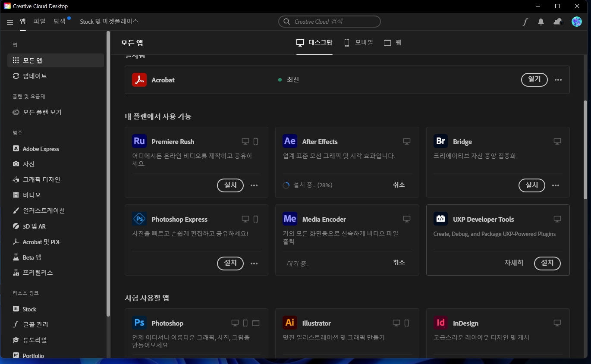Click the Acrobat app icon
The width and height of the screenshot is (591, 364).
(139, 80)
